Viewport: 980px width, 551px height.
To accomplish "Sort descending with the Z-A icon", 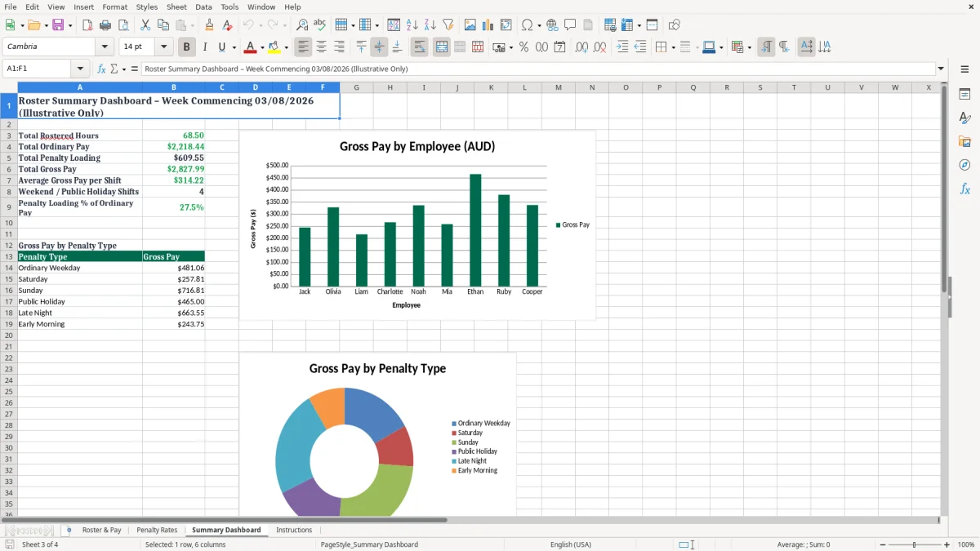I will tap(430, 25).
